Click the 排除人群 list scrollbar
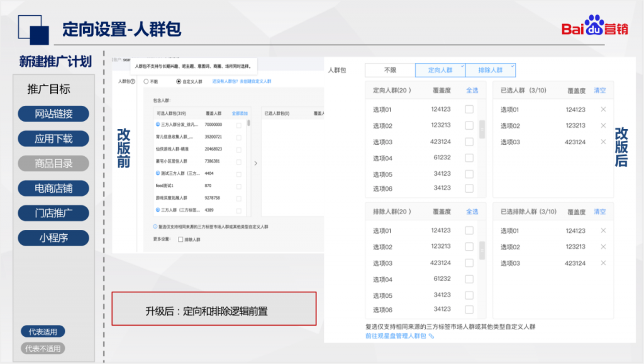The height and width of the screenshot is (364, 644). click(482, 251)
